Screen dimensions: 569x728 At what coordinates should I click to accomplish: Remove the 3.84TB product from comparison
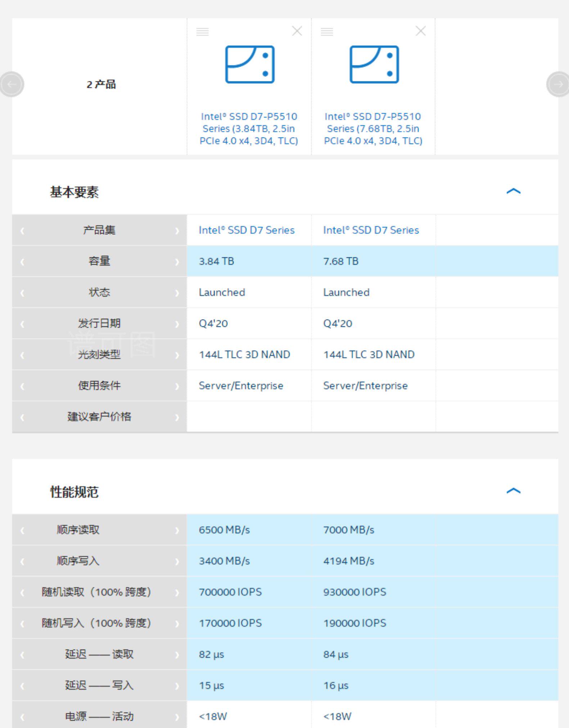(x=297, y=31)
